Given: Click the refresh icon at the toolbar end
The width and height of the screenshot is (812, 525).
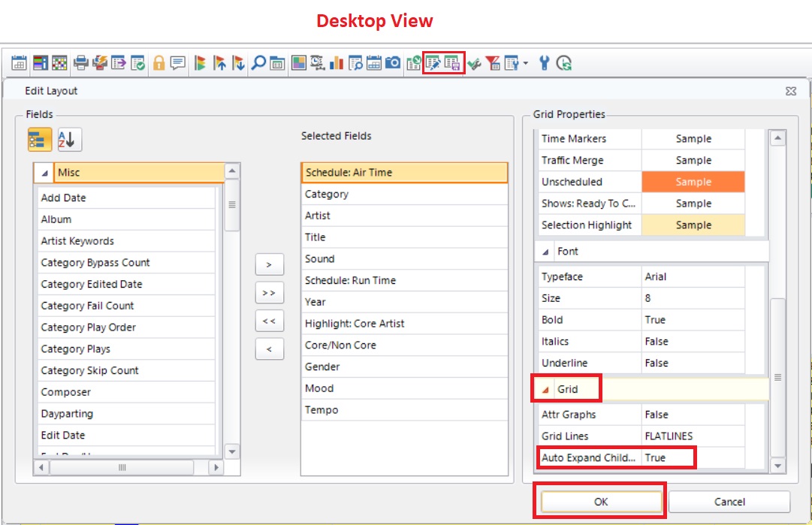Looking at the screenshot, I should pos(563,64).
